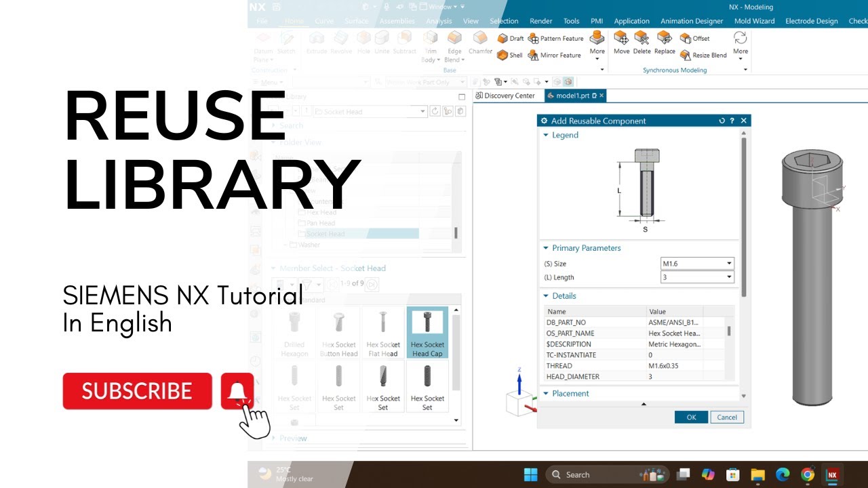
Task: Open the Render ribbon tab
Action: 540,21
